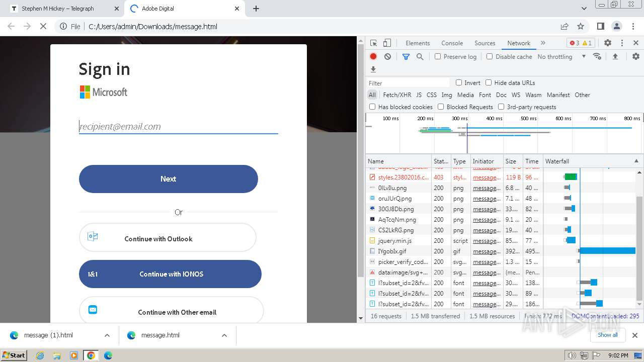Click the network Filter text field

coord(408,83)
